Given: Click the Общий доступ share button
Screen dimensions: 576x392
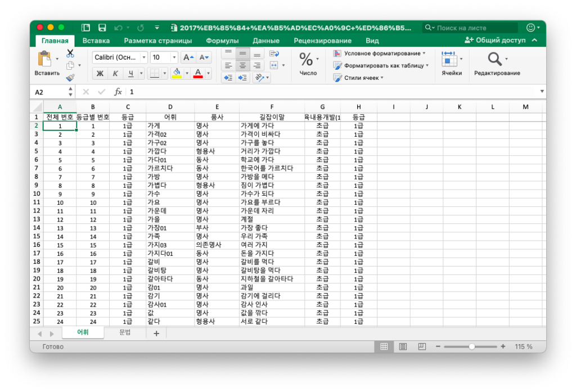Looking at the screenshot, I should [x=495, y=40].
